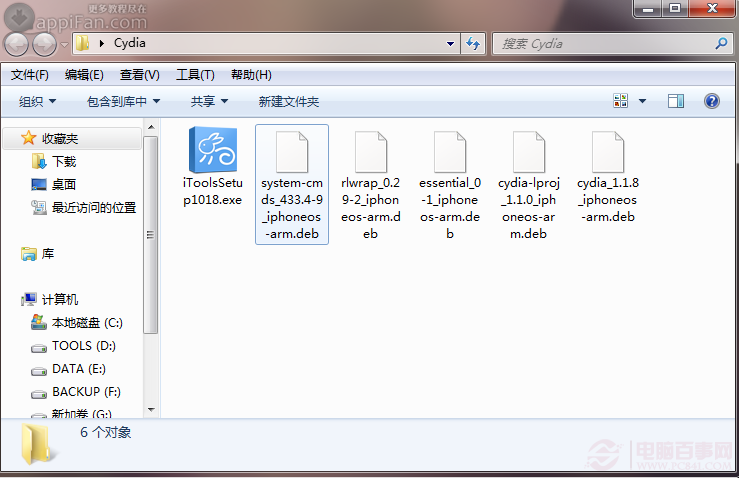Open the 编辑(E) menu
Viewport: 739px width, 478px height.
[84, 75]
